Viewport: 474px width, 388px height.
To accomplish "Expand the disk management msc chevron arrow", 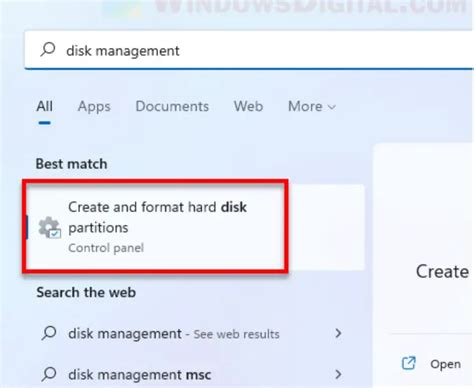I will [338, 374].
